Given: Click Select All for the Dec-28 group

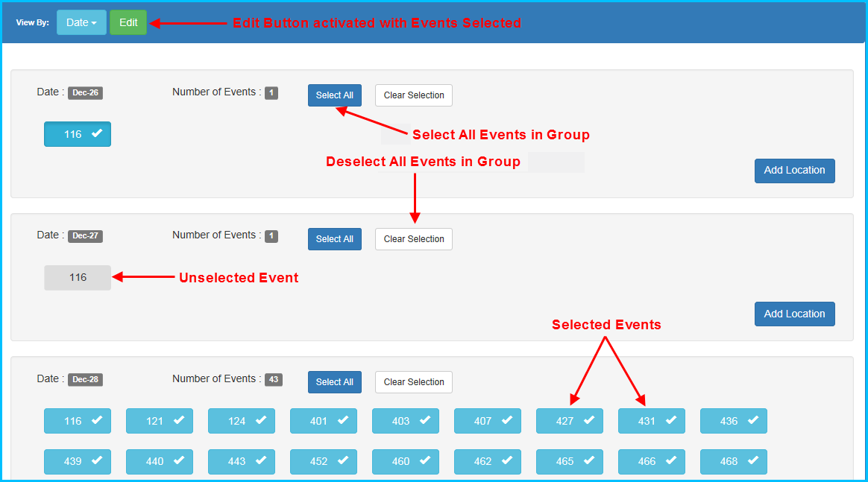Looking at the screenshot, I should click(334, 382).
